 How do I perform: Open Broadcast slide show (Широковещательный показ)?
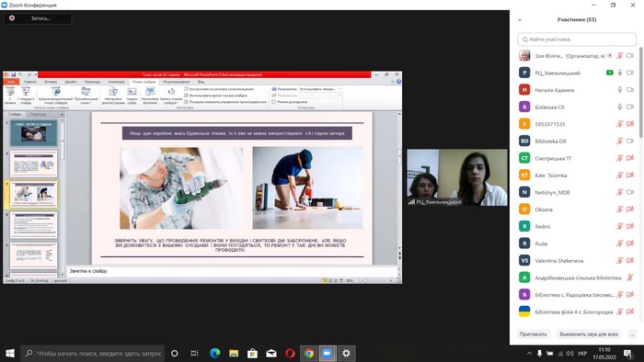point(55,96)
